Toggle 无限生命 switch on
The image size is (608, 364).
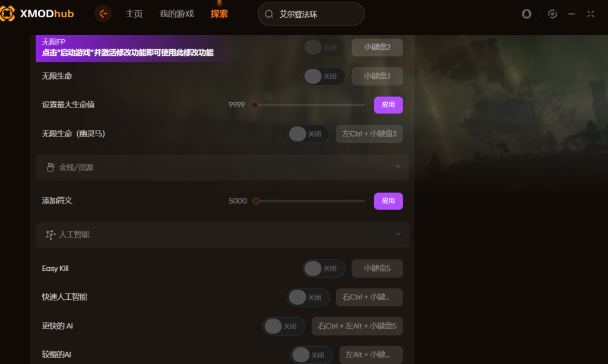click(324, 77)
